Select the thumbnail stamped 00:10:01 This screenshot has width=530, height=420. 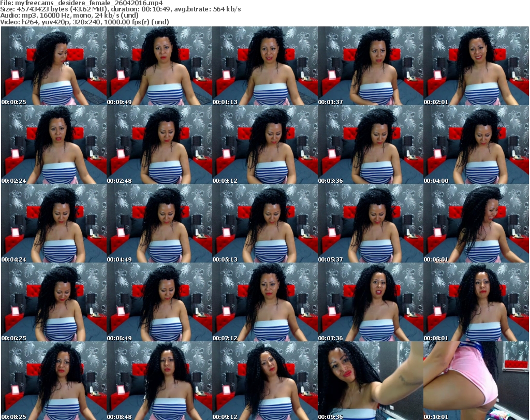click(x=476, y=381)
